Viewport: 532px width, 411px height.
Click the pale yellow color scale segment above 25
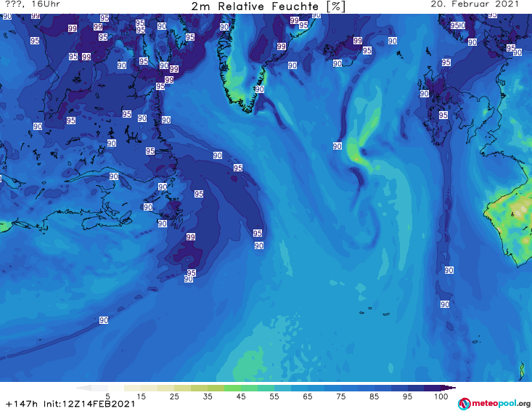[x=166, y=388]
